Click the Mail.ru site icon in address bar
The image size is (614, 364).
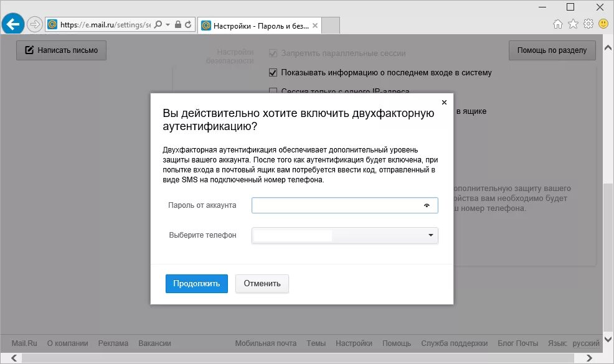click(52, 25)
